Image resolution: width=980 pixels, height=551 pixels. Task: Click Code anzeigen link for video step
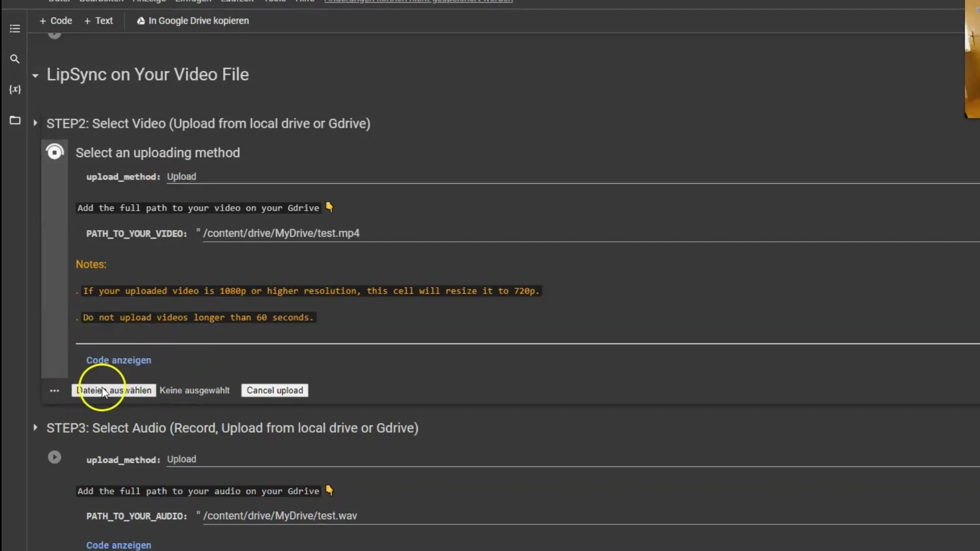118,360
